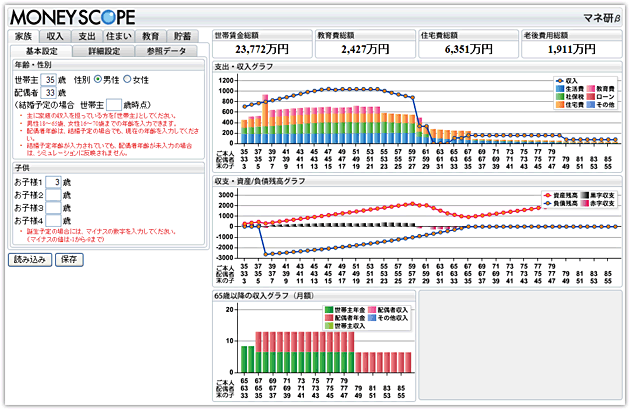Focus the お子様4 age field

coord(53,221)
